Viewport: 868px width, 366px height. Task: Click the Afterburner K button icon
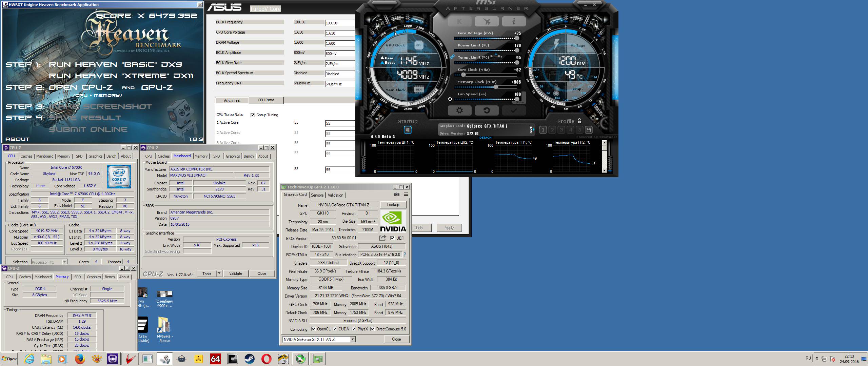[x=459, y=21]
